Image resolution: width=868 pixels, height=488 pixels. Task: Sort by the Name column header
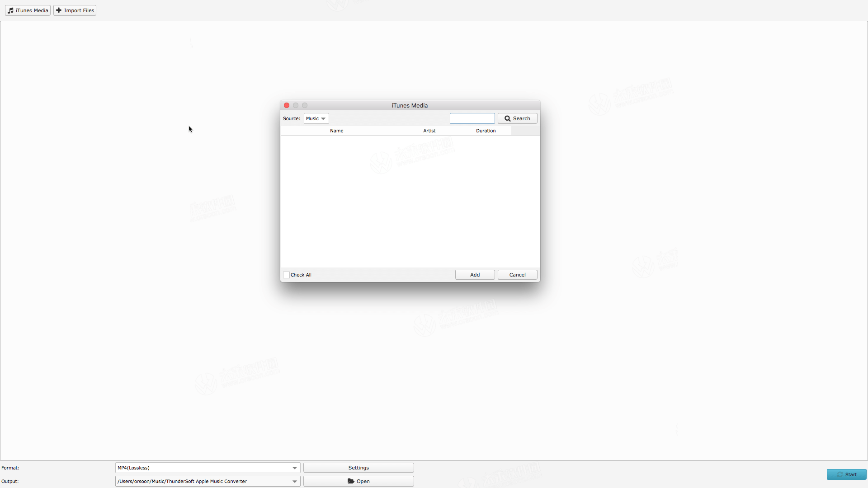pos(336,131)
